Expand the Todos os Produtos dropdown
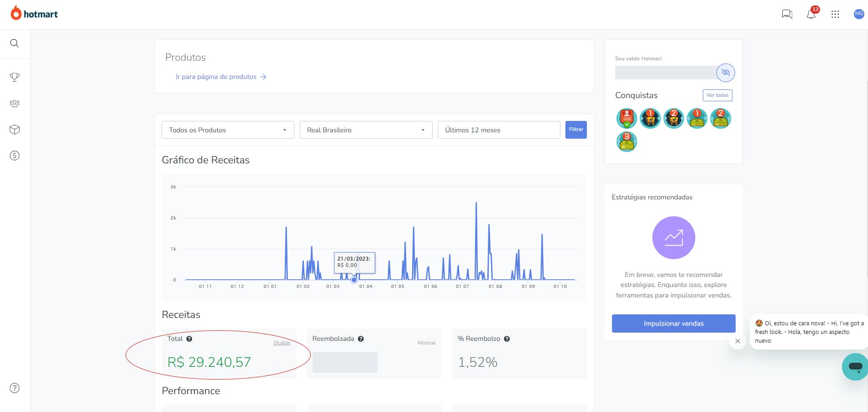The image size is (868, 412). point(228,130)
